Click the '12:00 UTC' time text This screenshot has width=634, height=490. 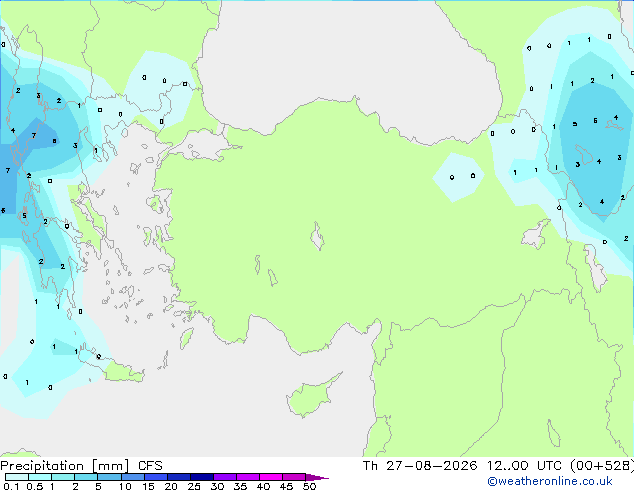524,466
